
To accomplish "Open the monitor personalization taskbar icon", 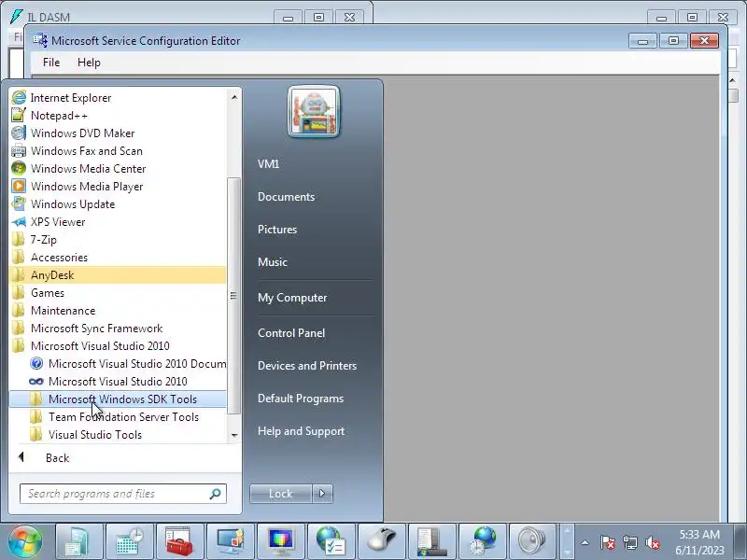I will pyautogui.click(x=230, y=541).
